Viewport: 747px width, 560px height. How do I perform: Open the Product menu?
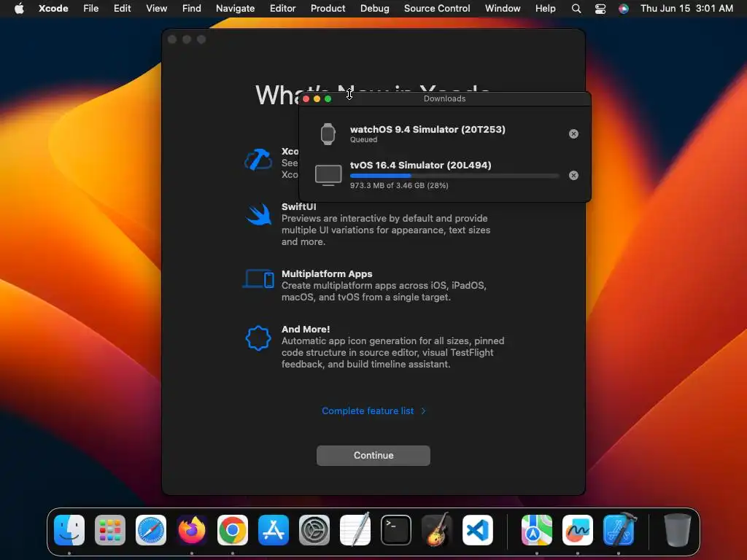(x=328, y=8)
